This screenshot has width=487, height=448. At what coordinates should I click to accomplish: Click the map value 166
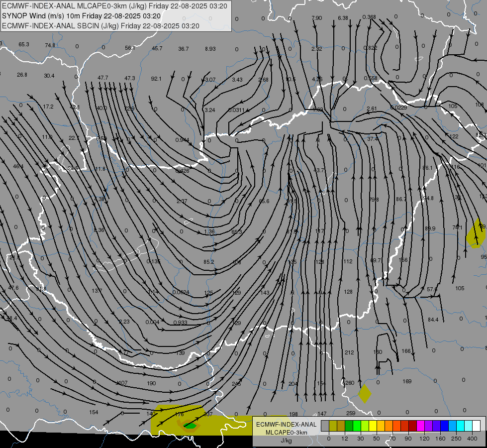click(x=406, y=351)
